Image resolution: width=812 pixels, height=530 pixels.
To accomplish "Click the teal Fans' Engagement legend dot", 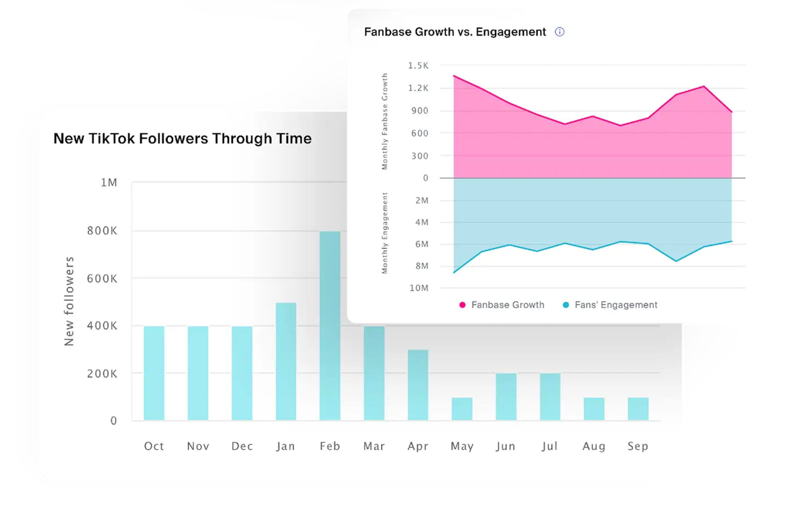I will coord(566,305).
